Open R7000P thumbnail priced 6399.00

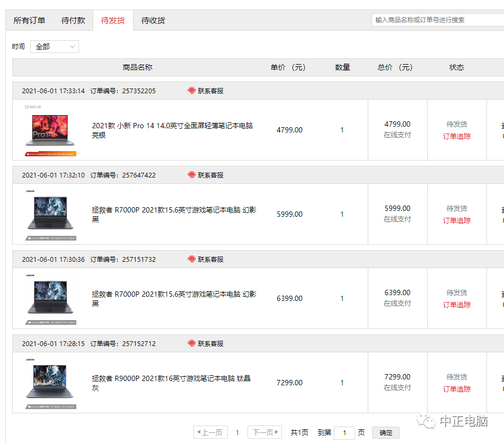[x=50, y=299]
